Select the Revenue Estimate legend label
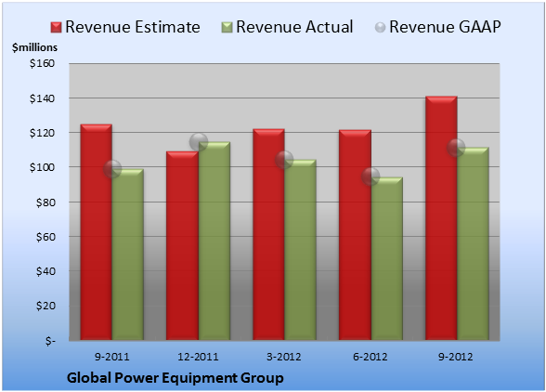 click(133, 27)
